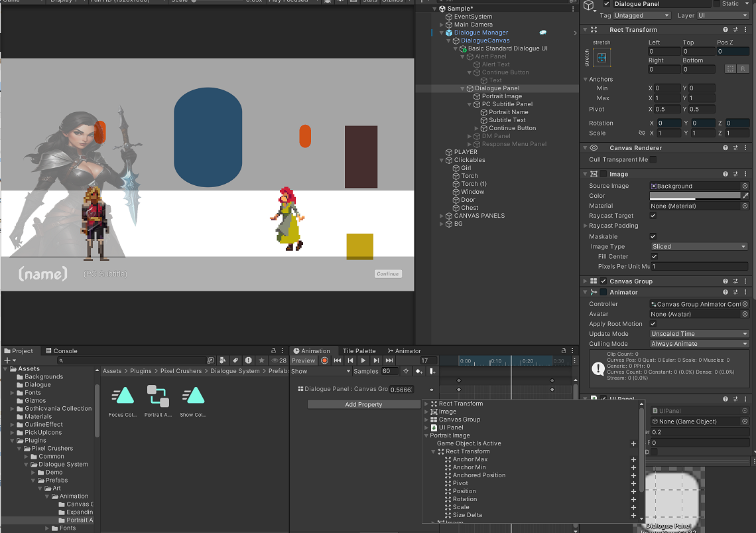The image size is (756, 533).
Task: Toggle filter by selection in Animation window
Action: coord(406,371)
